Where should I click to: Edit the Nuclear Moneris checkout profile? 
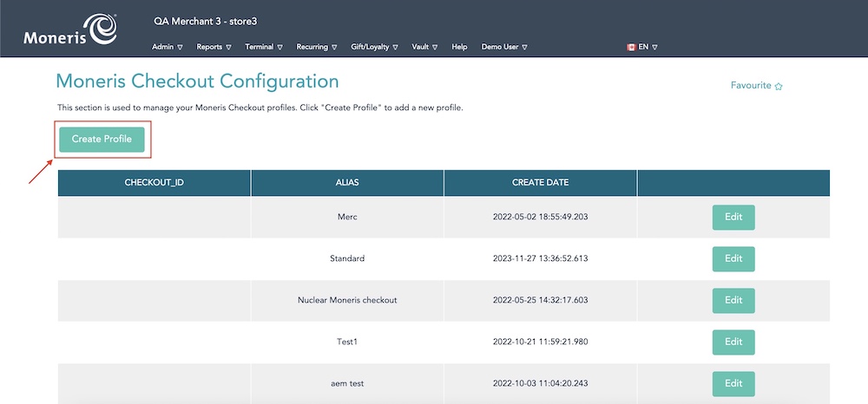coord(733,300)
